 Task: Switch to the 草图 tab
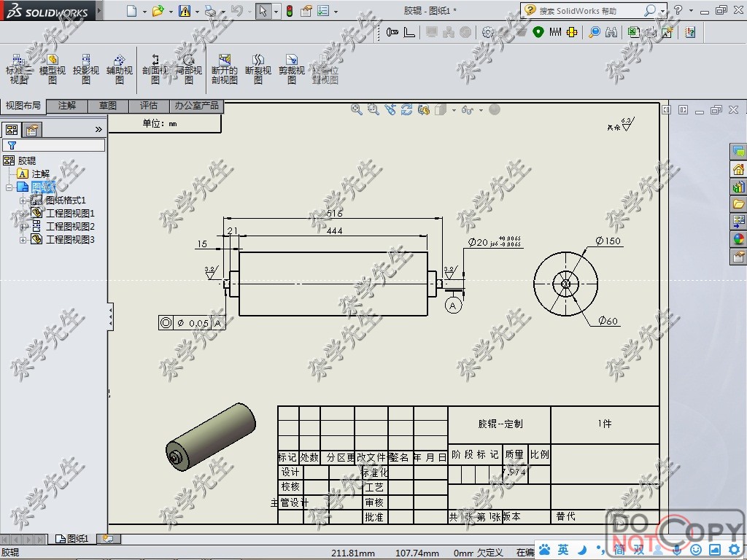coord(108,106)
